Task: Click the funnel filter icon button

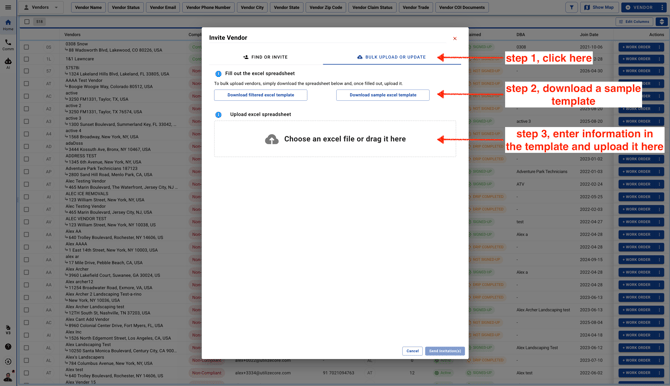Action: [571, 7]
